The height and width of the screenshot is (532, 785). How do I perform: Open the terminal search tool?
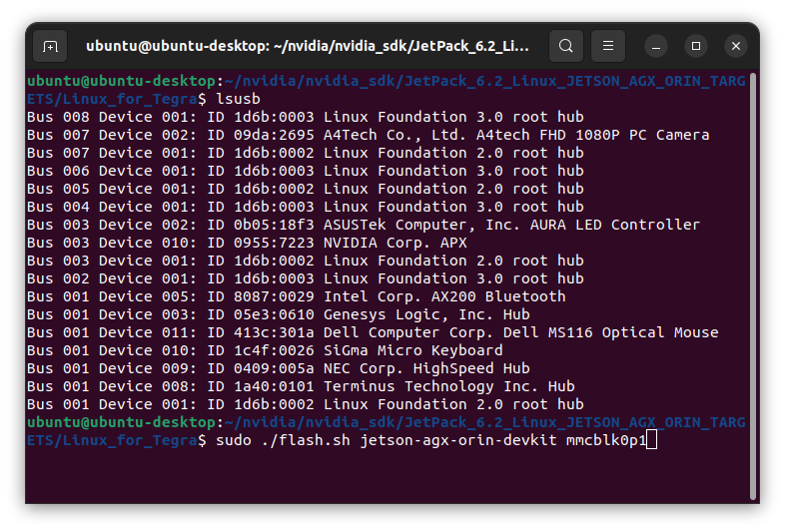point(565,46)
